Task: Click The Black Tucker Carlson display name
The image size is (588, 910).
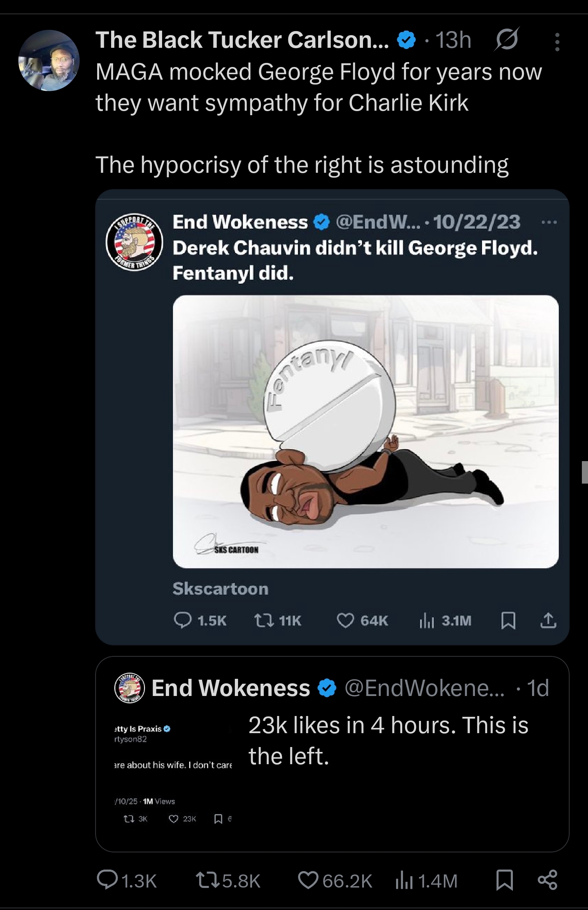Action: click(x=242, y=40)
